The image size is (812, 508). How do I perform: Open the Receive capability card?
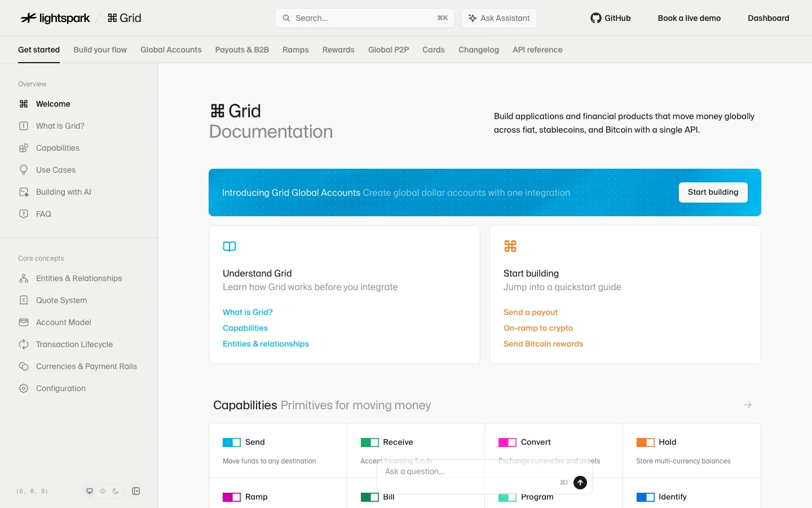(x=416, y=450)
